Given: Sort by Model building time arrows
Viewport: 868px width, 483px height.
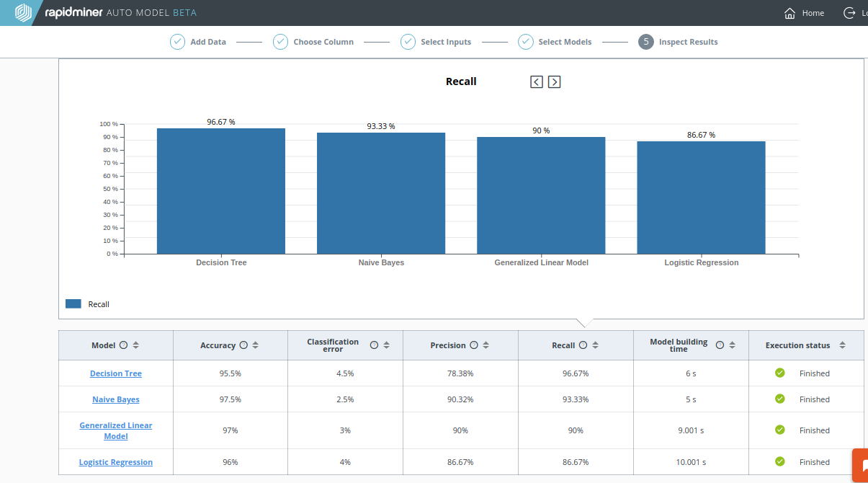Looking at the screenshot, I should coord(732,345).
